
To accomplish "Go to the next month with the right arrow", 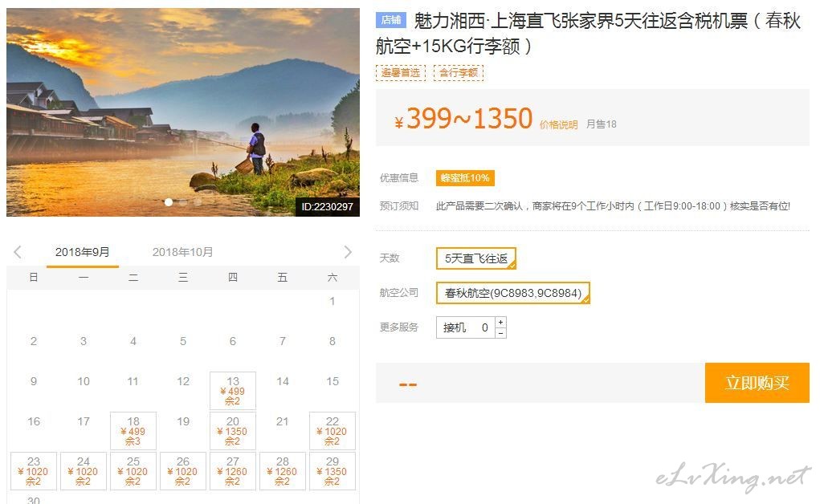I will tap(348, 252).
